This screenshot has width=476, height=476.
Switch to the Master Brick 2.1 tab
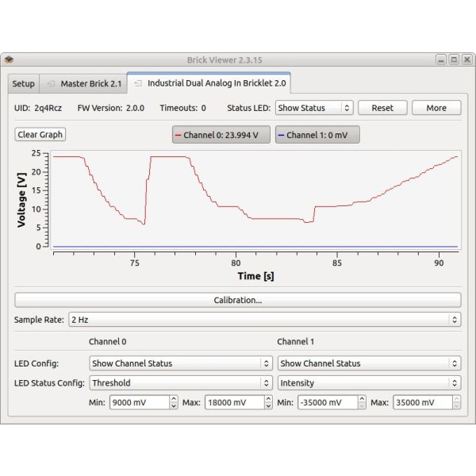pos(83,83)
